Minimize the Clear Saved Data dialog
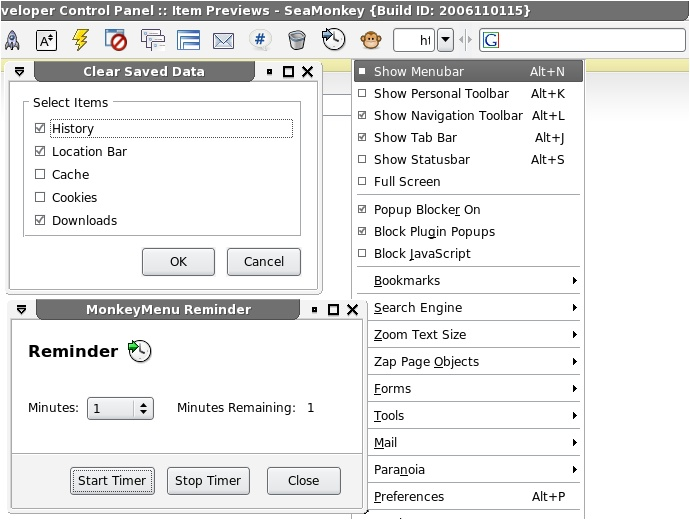This screenshot has width=690, height=520. (x=269, y=72)
